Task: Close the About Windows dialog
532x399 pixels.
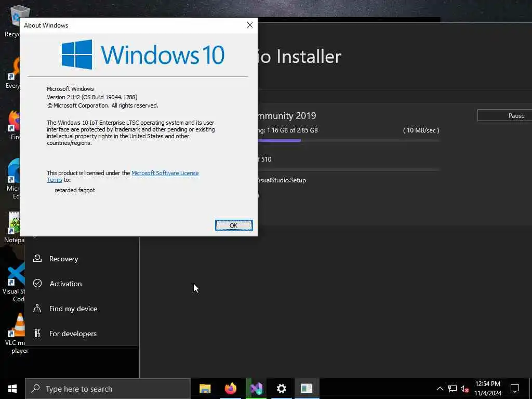Action: [250, 25]
